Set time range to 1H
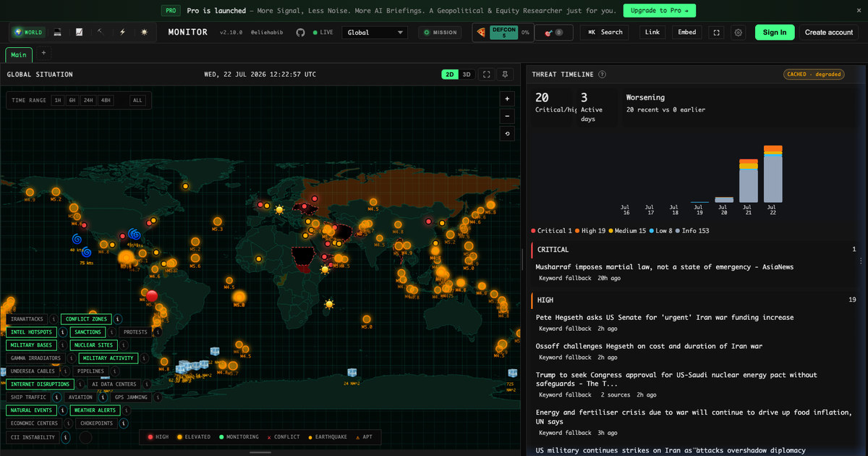This screenshot has width=868, height=456. coord(57,101)
